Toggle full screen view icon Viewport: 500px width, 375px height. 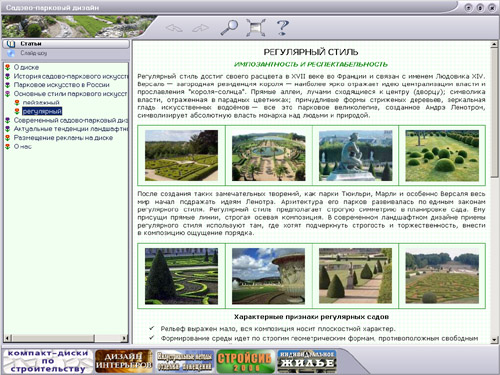tap(256, 27)
